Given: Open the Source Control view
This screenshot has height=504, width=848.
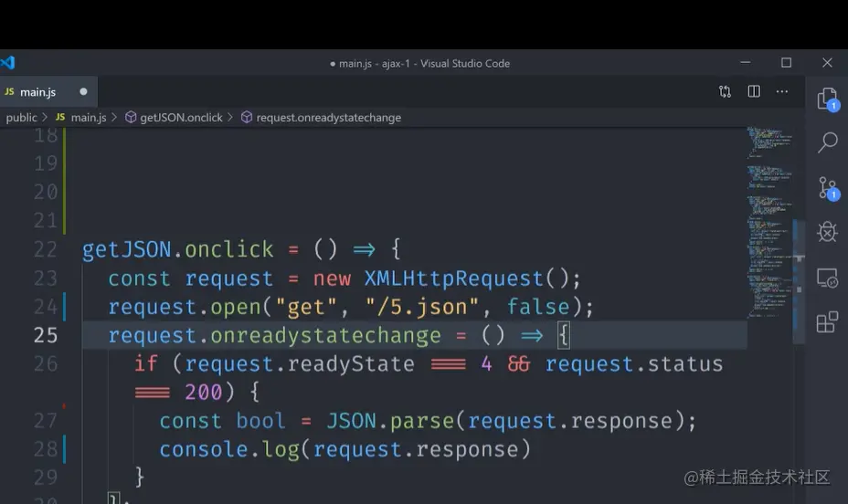Looking at the screenshot, I should coord(828,188).
